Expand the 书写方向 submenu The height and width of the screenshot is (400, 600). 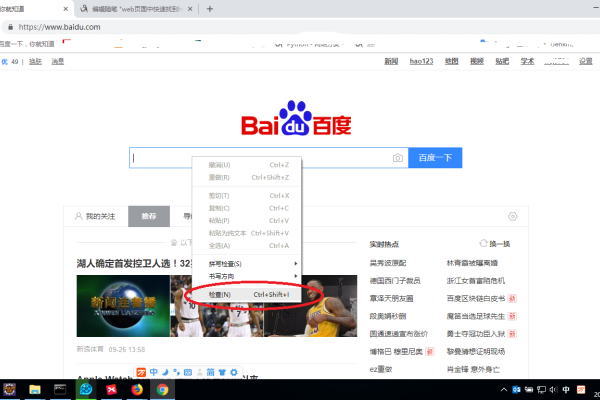click(x=246, y=276)
